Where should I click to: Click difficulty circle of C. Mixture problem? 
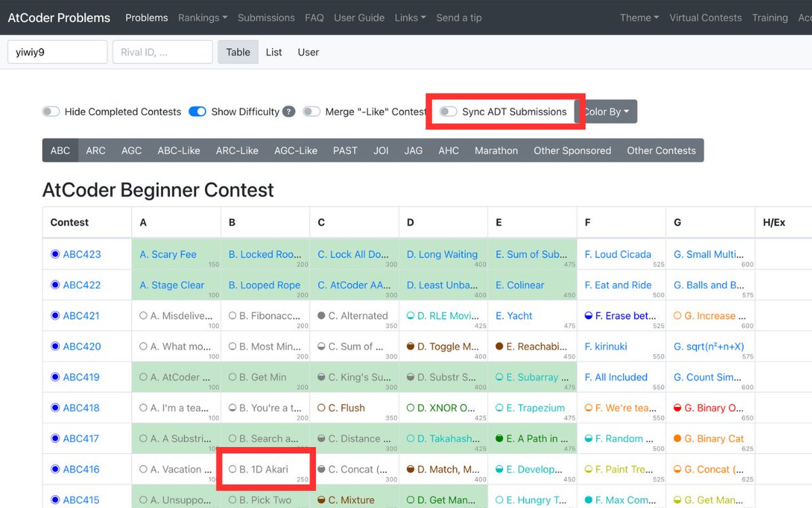coord(321,500)
